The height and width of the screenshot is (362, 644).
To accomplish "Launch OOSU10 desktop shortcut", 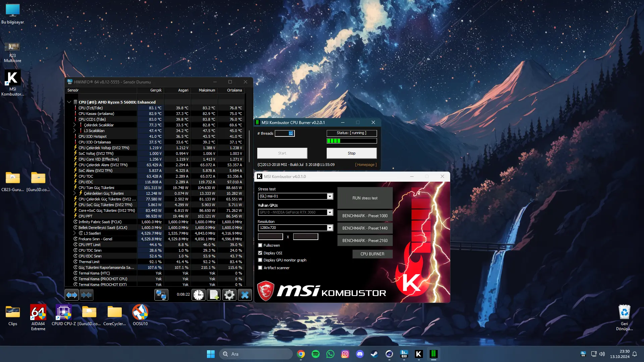I will [x=140, y=315].
